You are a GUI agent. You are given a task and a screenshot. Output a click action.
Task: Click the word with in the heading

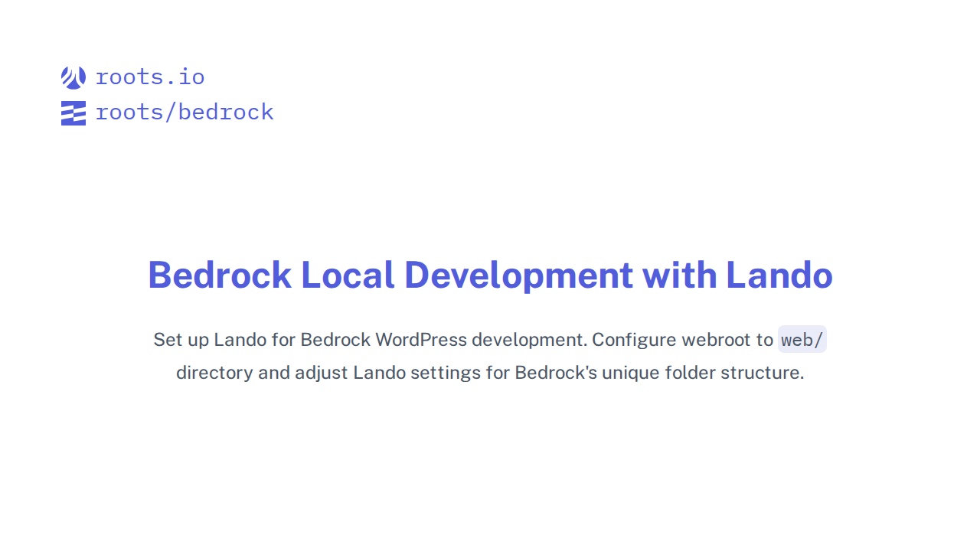[679, 275]
